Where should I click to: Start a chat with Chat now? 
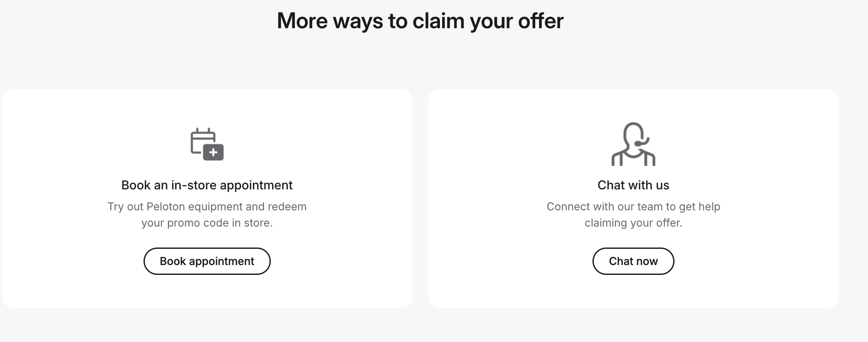(633, 261)
